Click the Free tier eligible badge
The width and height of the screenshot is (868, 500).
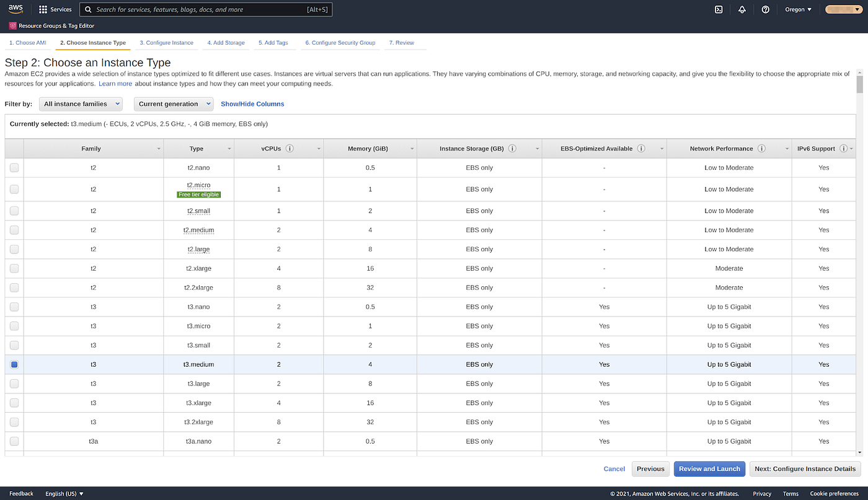pos(198,195)
